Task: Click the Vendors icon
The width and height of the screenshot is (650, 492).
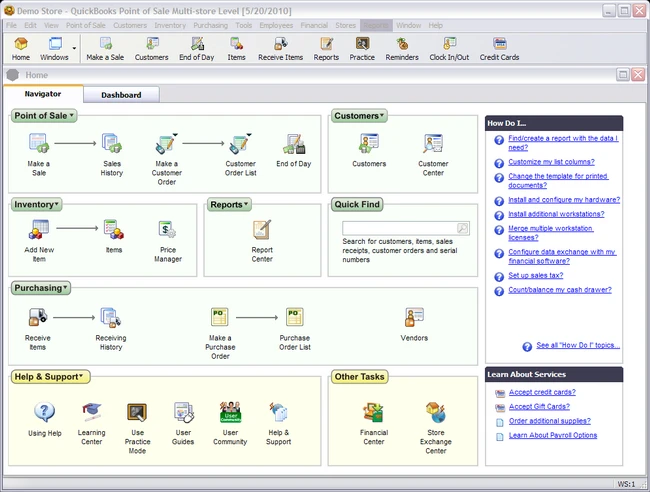Action: (x=414, y=317)
